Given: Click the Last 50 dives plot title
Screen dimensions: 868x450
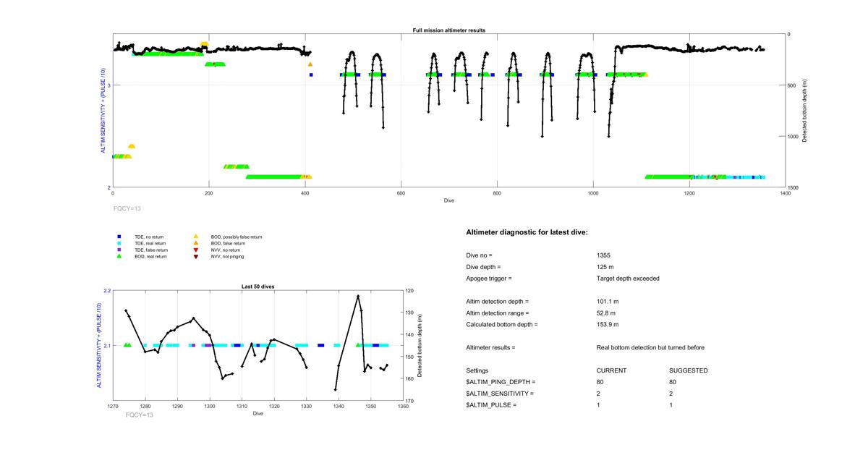Looking at the screenshot, I should coord(258,286).
